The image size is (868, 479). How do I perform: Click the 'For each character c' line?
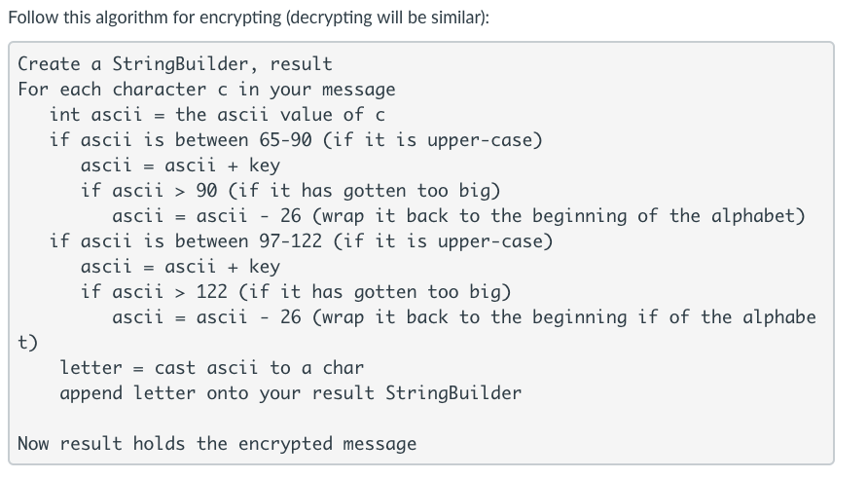pos(206,90)
